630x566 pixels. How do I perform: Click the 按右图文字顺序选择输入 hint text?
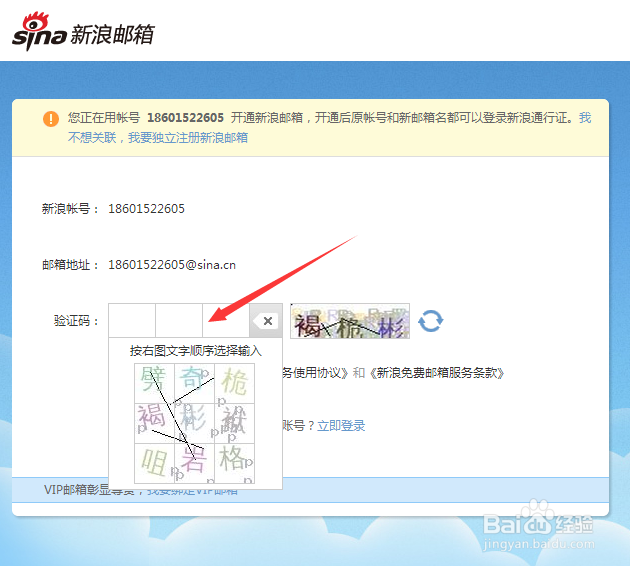click(196, 351)
